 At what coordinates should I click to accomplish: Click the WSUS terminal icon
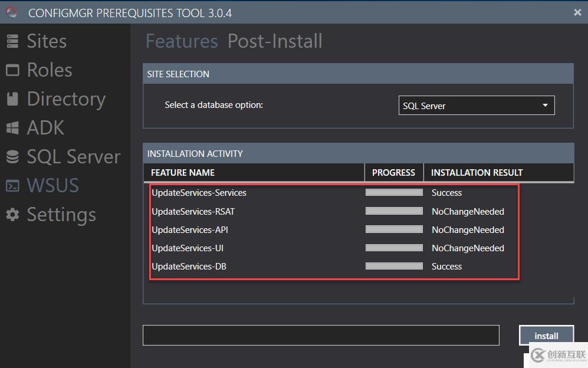point(12,186)
